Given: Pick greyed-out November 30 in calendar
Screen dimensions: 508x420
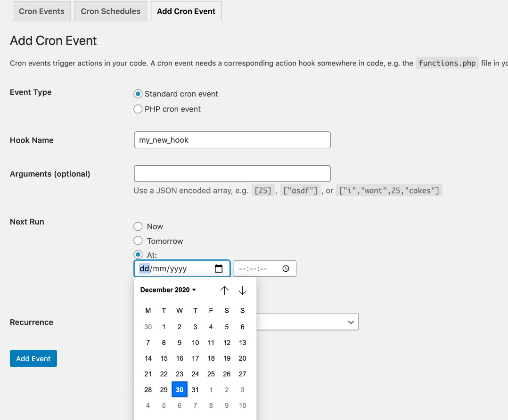Looking at the screenshot, I should pyautogui.click(x=148, y=327).
